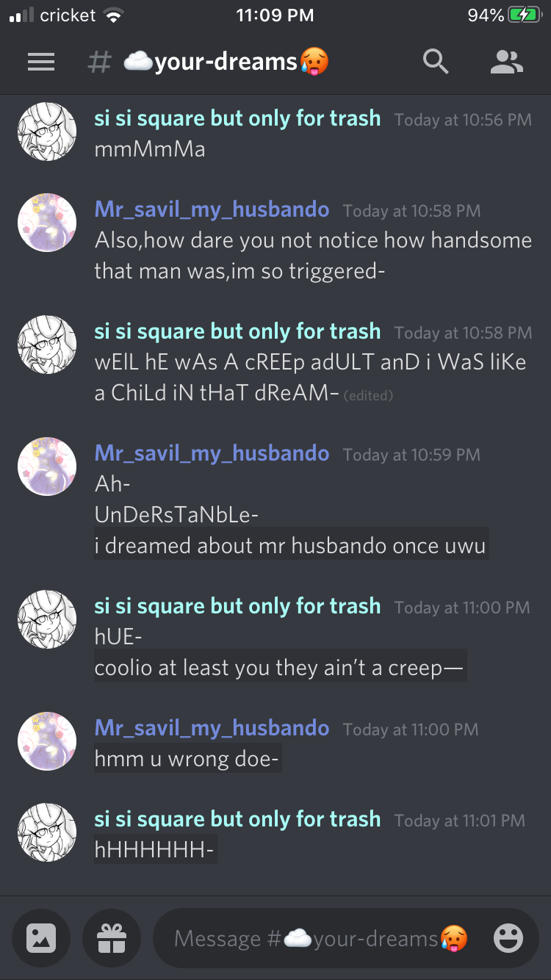Open the emoji picker smiley

(508, 938)
